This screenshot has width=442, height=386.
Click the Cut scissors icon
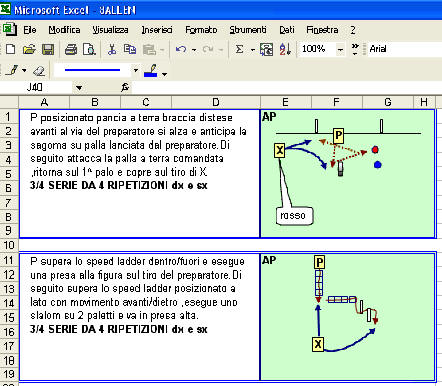pyautogui.click(x=112, y=49)
